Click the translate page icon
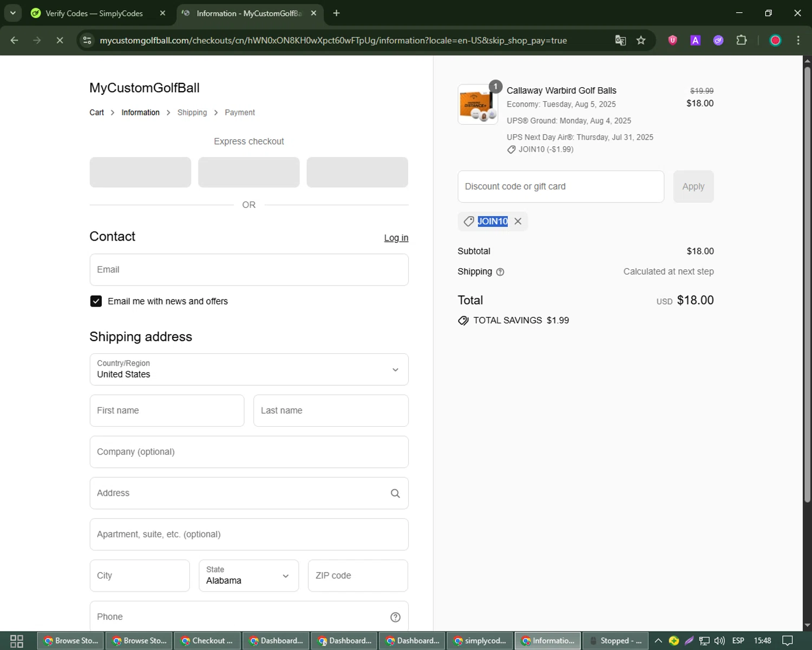 pos(620,41)
